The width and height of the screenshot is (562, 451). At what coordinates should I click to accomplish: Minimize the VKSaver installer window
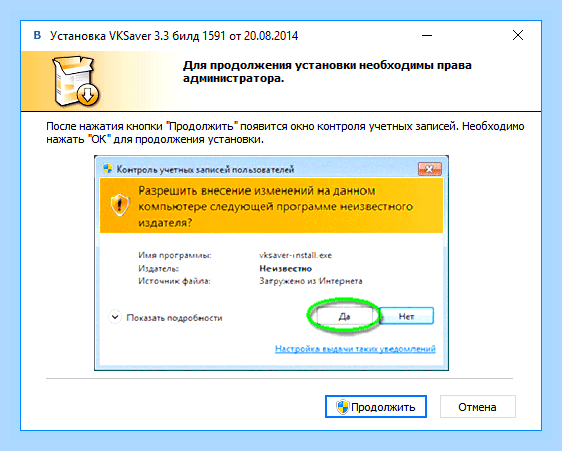[x=427, y=35]
